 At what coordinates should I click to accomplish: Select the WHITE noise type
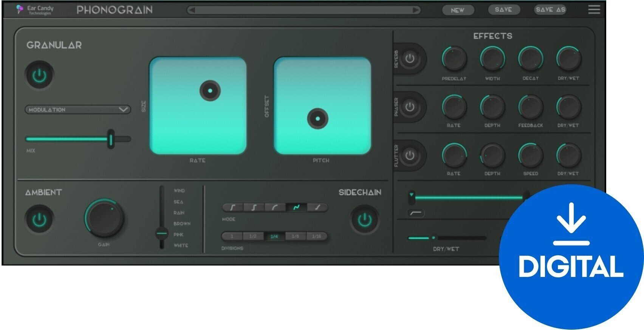click(x=181, y=245)
